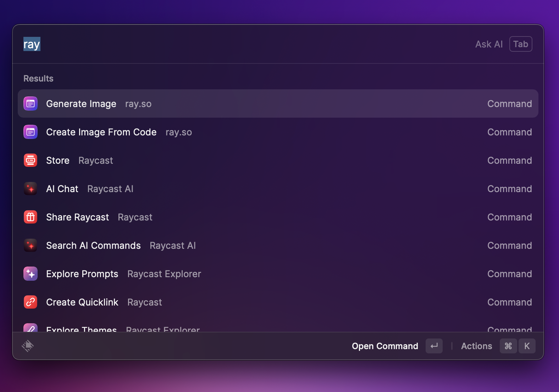The image size is (559, 392).
Task: Open the Actions menu
Action: 476,346
